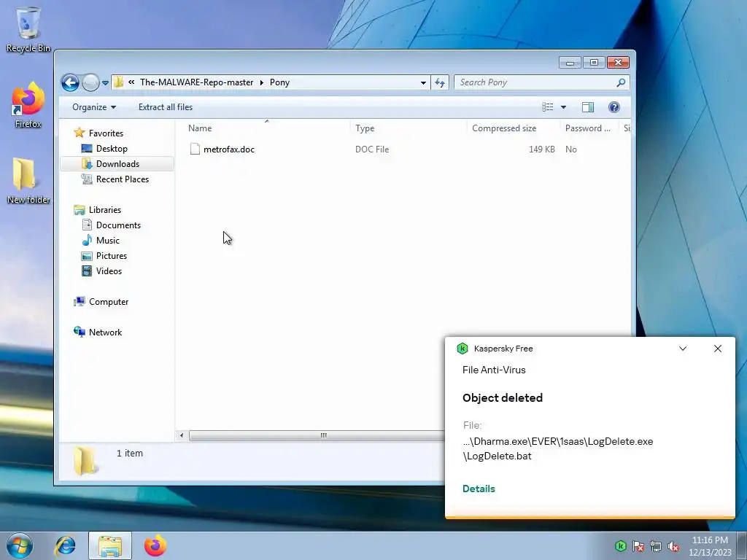This screenshot has height=560, width=747.
Task: Click the Kaspersky logo in the notification
Action: click(462, 349)
